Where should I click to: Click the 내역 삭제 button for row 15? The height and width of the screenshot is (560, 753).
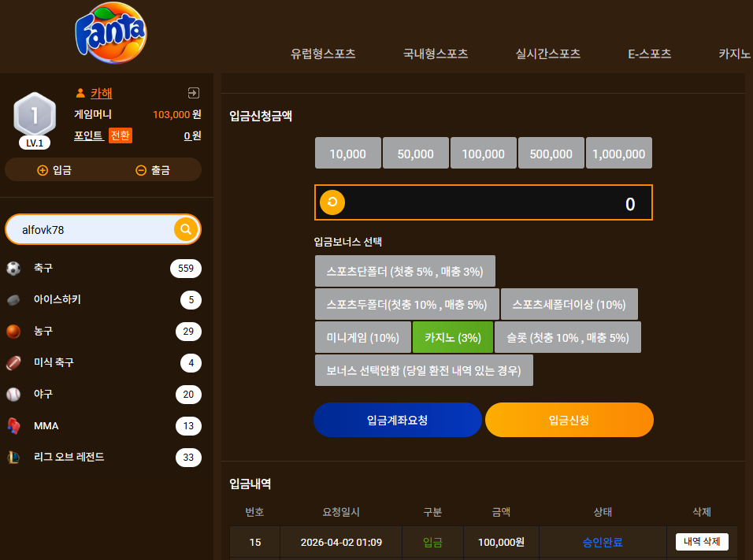coord(702,542)
